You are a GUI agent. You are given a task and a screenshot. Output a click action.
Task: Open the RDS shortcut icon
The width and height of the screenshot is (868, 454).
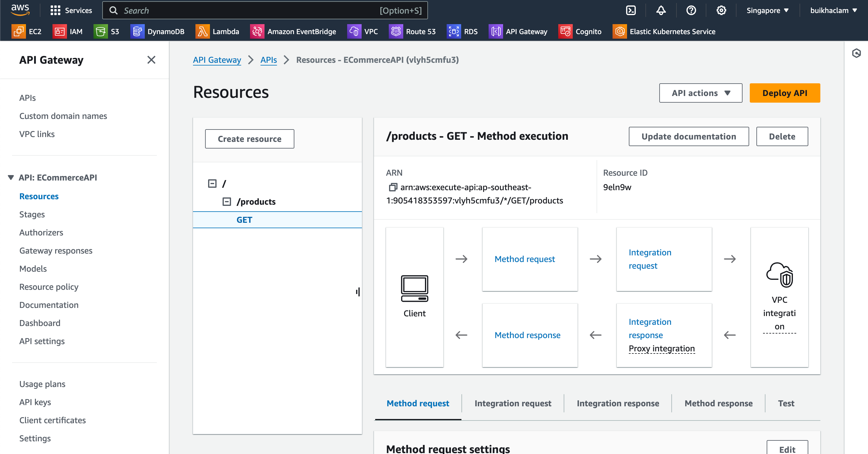454,31
